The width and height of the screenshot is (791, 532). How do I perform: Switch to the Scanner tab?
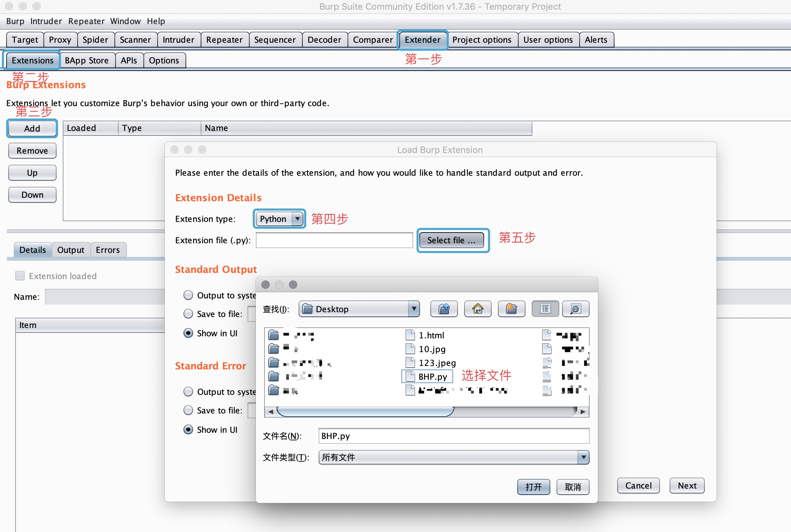tap(136, 40)
